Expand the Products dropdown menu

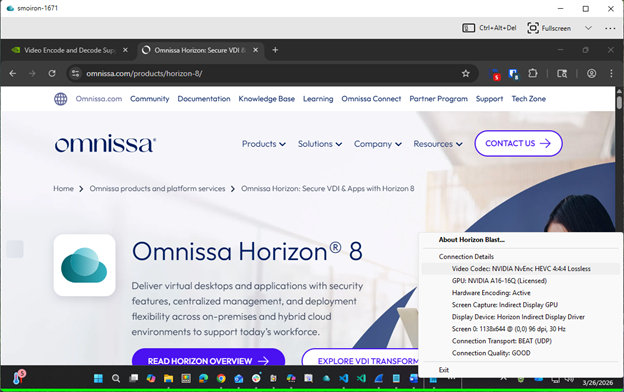coord(264,144)
